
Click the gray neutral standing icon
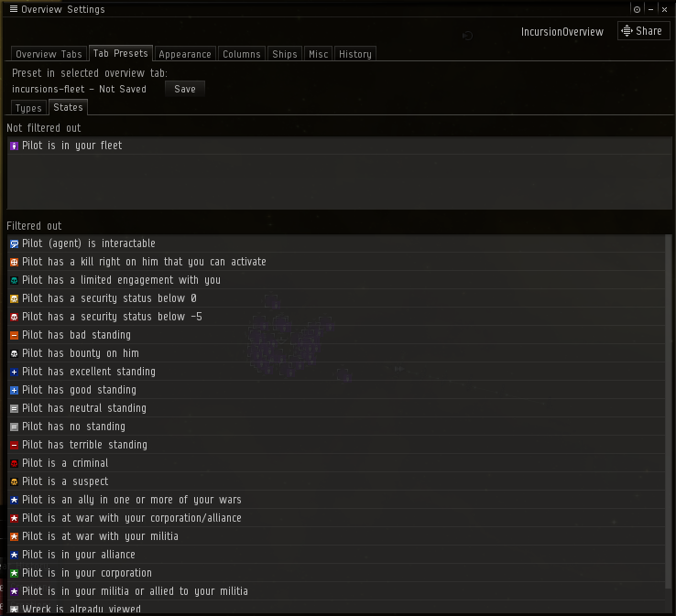tap(15, 409)
